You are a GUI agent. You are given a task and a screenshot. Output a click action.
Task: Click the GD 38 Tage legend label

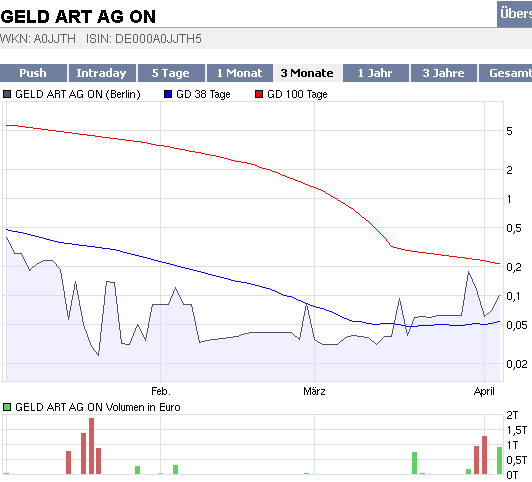[x=203, y=94]
